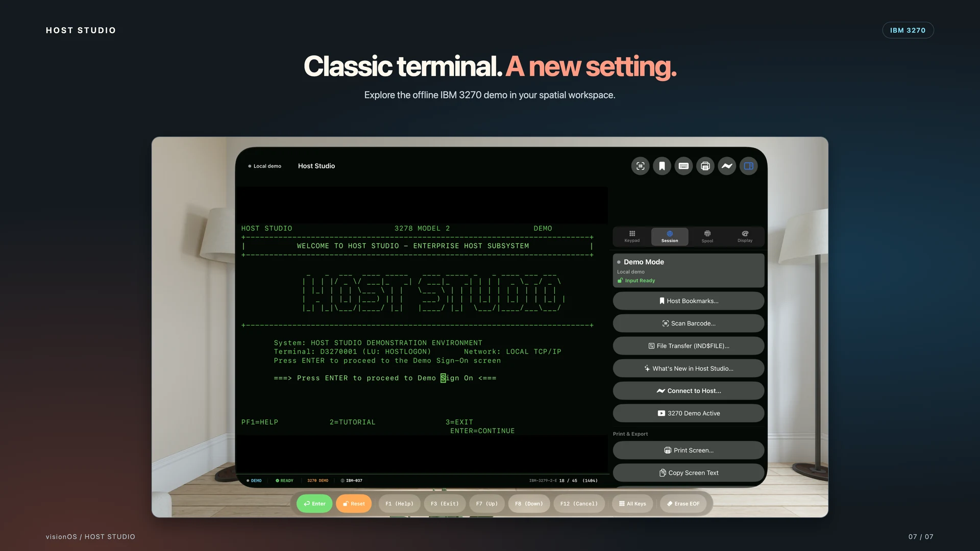980x551 pixels.
Task: Click Erase EOF button
Action: (x=683, y=504)
